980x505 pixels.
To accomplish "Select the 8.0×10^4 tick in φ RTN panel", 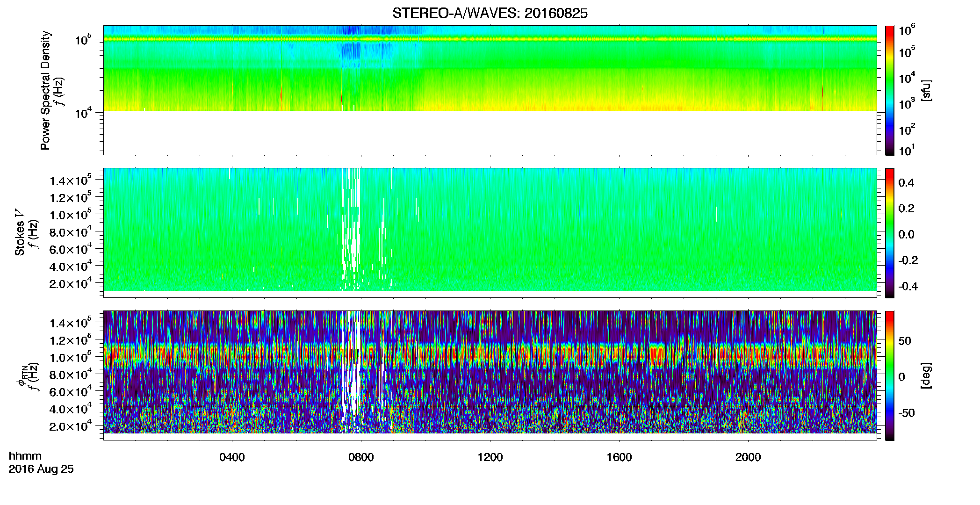I will (x=71, y=375).
